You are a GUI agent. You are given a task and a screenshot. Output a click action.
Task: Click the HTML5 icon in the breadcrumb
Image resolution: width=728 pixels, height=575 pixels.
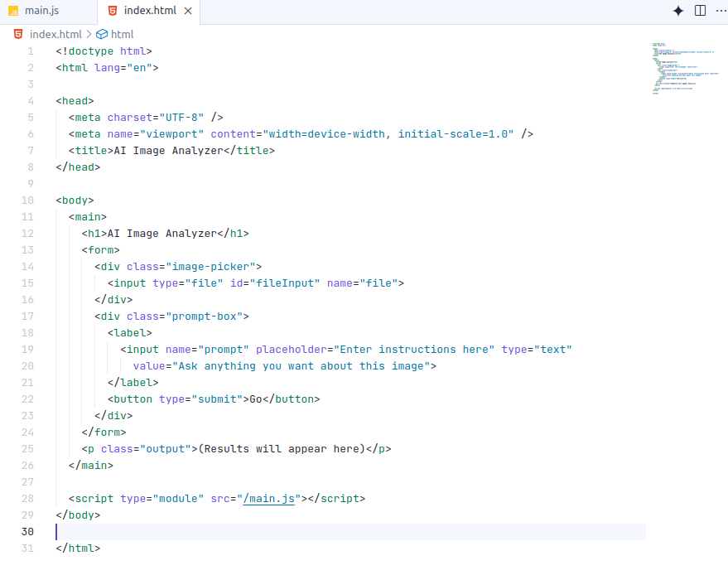18,34
